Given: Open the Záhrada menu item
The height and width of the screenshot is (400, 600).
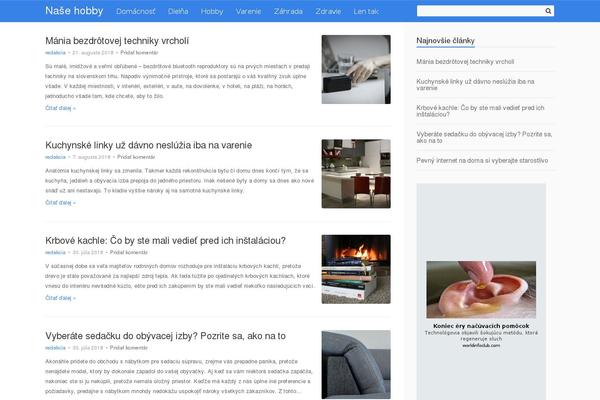Looking at the screenshot, I should [x=288, y=11].
